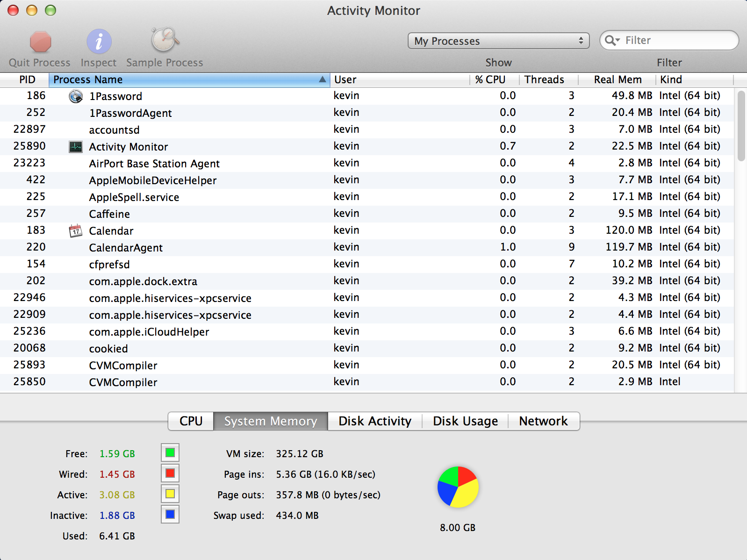Sort by % CPU column header
Viewport: 747px width, 560px height.
coord(494,79)
